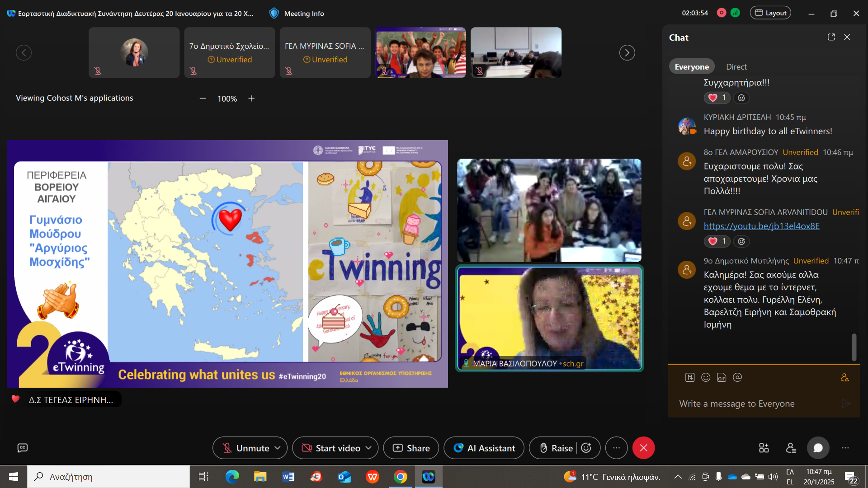Expand audio options arrow beside Unmute
This screenshot has height=488, width=868.
click(278, 448)
